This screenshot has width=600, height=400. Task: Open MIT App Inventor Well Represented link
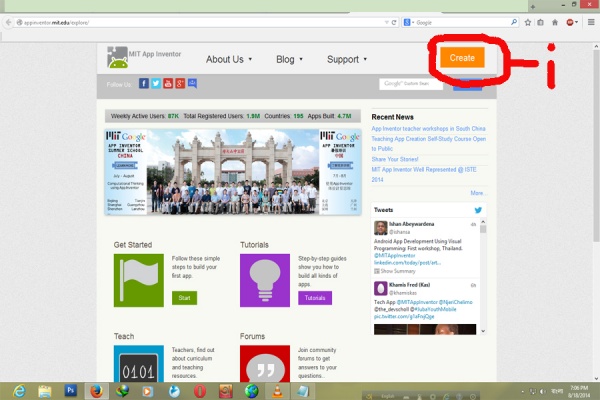click(424, 174)
